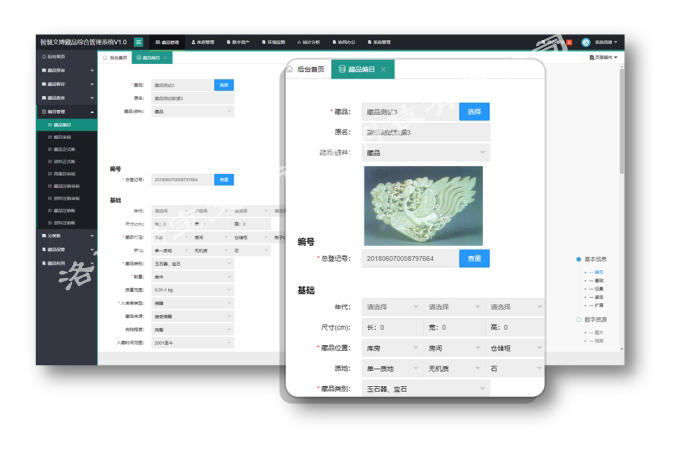Open the 页面操作 dropdown below the header
Image resolution: width=688 pixels, height=458 pixels.
coord(603,57)
